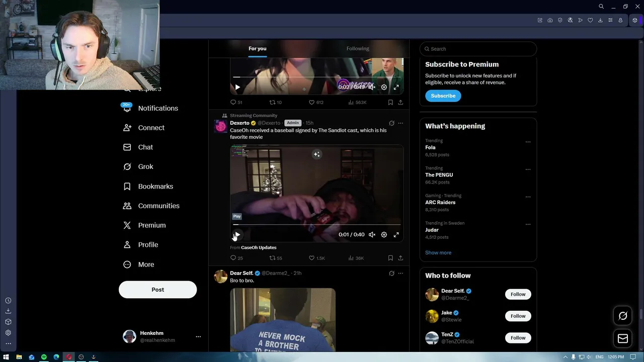
Task: Bookmark the Dexerto post
Action: [390, 258]
